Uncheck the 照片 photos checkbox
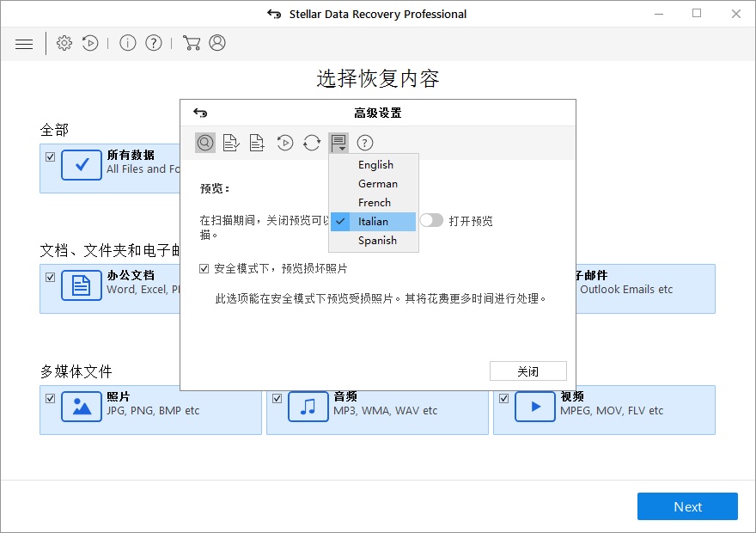 click(51, 398)
